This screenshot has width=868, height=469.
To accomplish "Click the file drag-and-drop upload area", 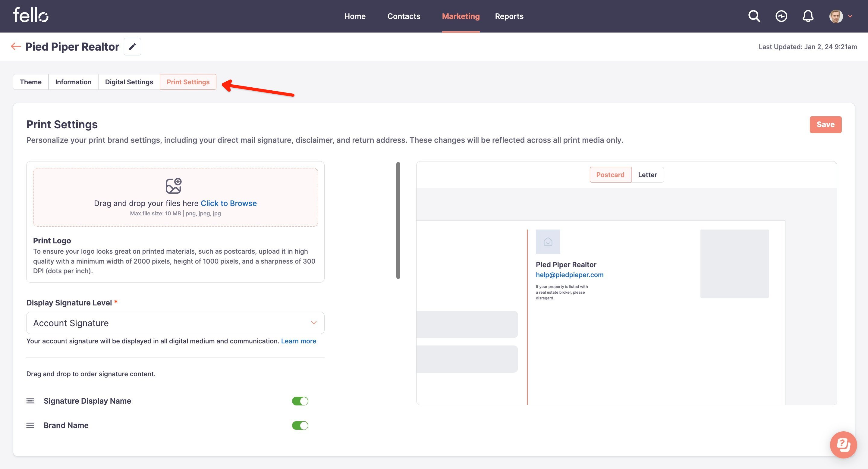I will click(175, 197).
